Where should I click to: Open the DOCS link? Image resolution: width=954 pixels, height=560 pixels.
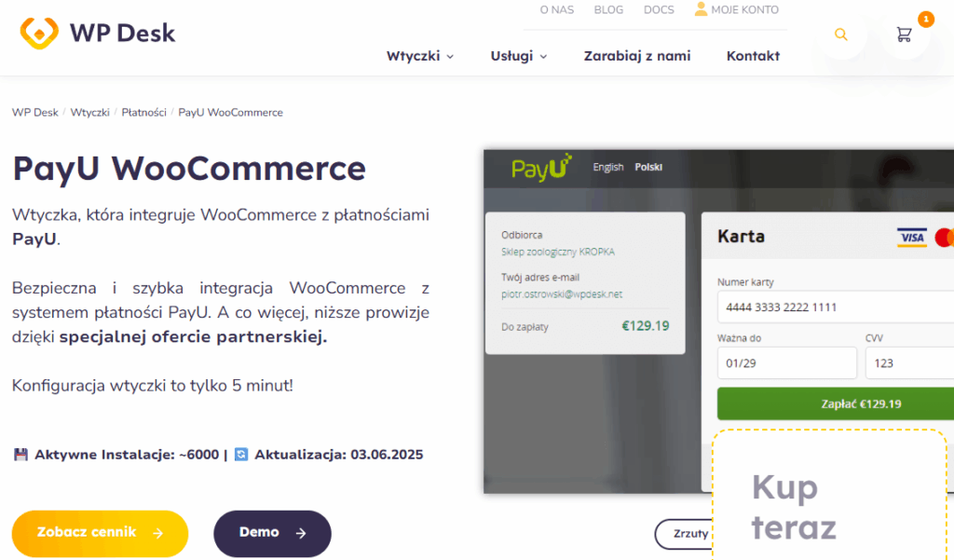659,9
